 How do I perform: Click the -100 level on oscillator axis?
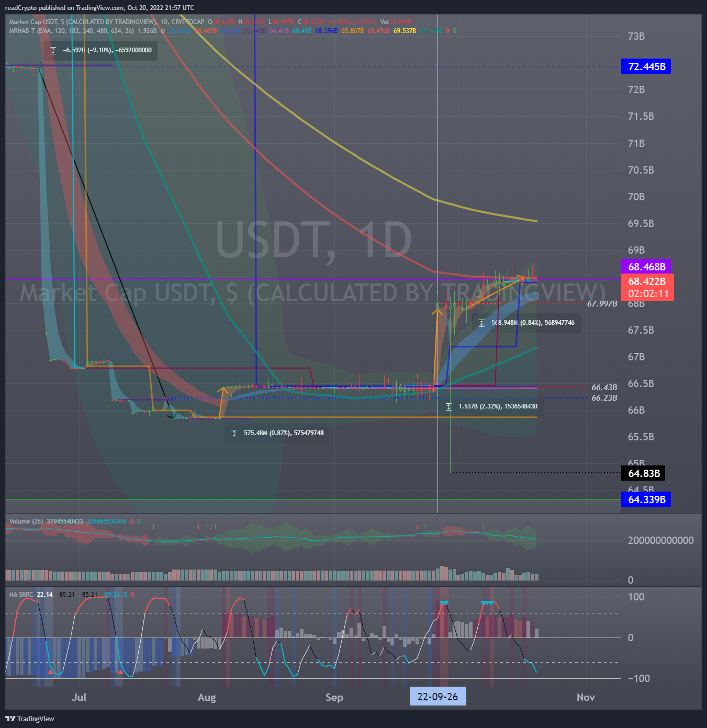638,678
